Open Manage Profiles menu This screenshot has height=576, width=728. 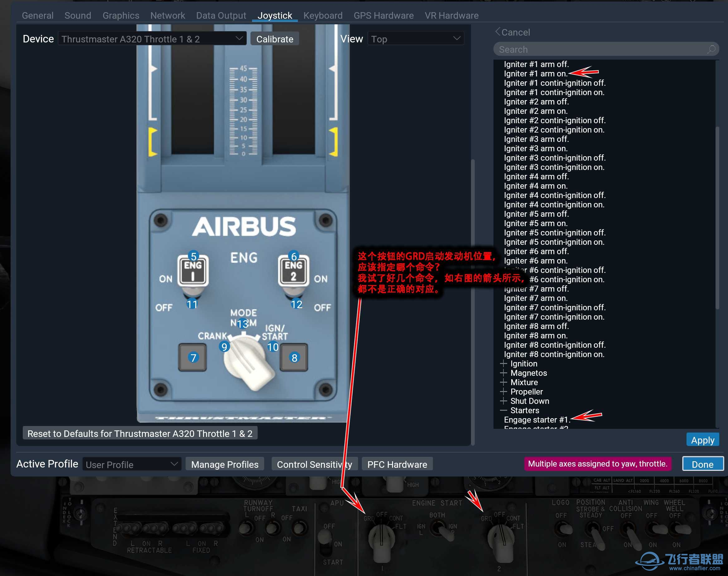click(x=225, y=464)
